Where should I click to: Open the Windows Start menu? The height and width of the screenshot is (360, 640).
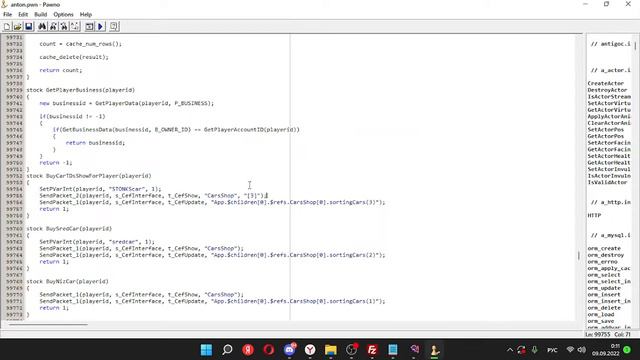pyautogui.click(x=207, y=350)
